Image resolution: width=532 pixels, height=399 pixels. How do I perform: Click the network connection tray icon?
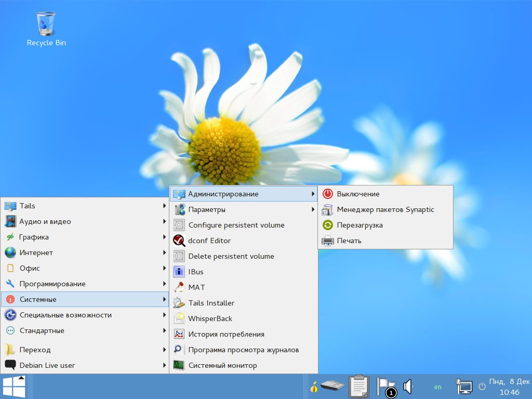[463, 386]
